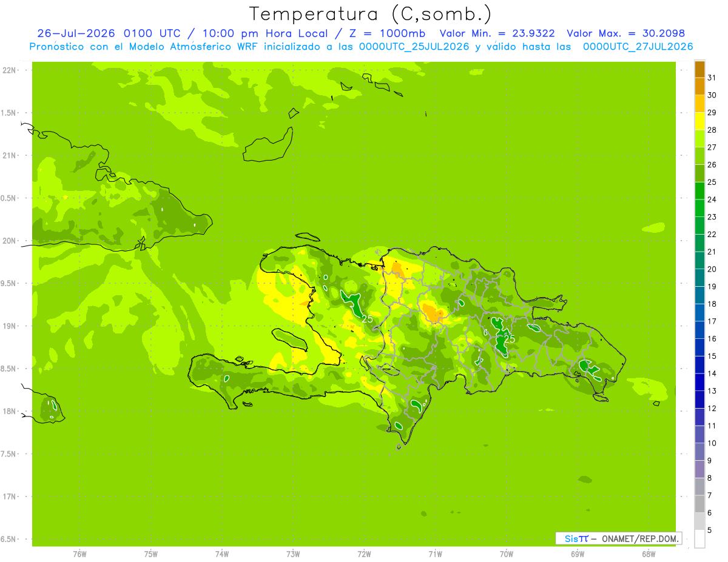Click the 15 label on the color scale
The width and height of the screenshot is (728, 562).
[712, 356]
